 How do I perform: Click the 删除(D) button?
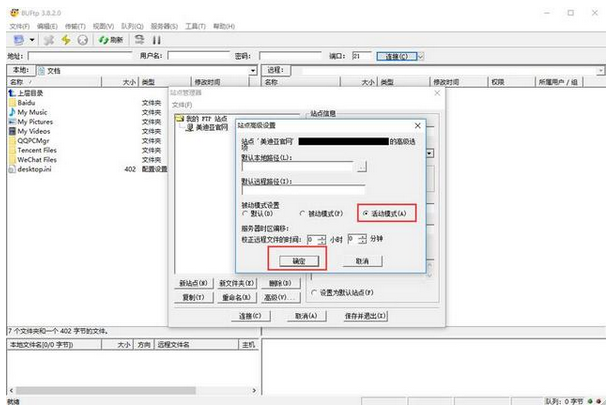[280, 283]
